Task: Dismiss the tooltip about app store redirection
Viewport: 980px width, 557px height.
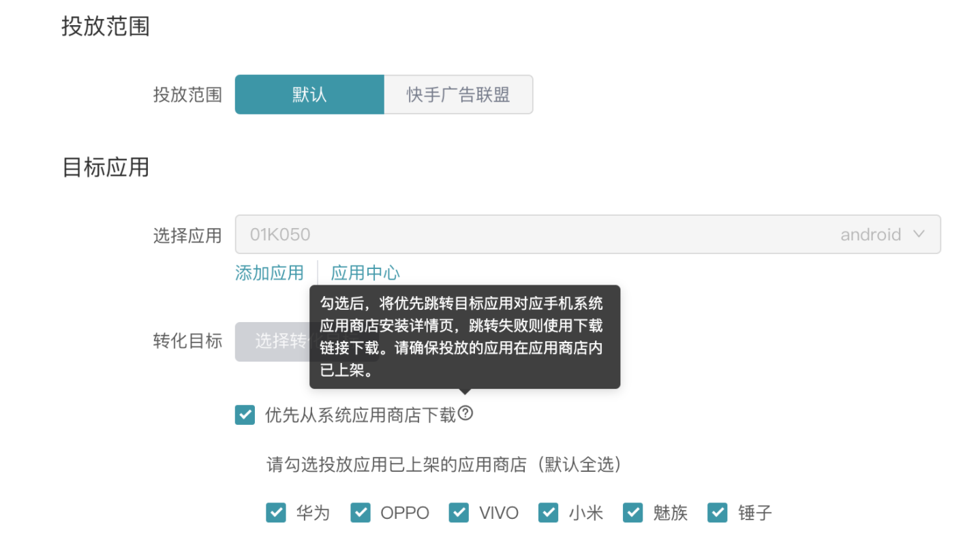Action: [465, 336]
